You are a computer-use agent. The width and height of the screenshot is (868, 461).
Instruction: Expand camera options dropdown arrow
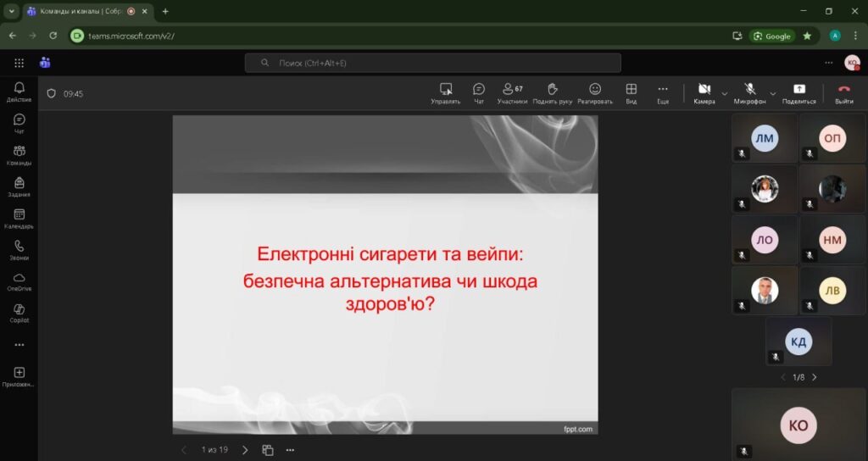click(x=725, y=93)
